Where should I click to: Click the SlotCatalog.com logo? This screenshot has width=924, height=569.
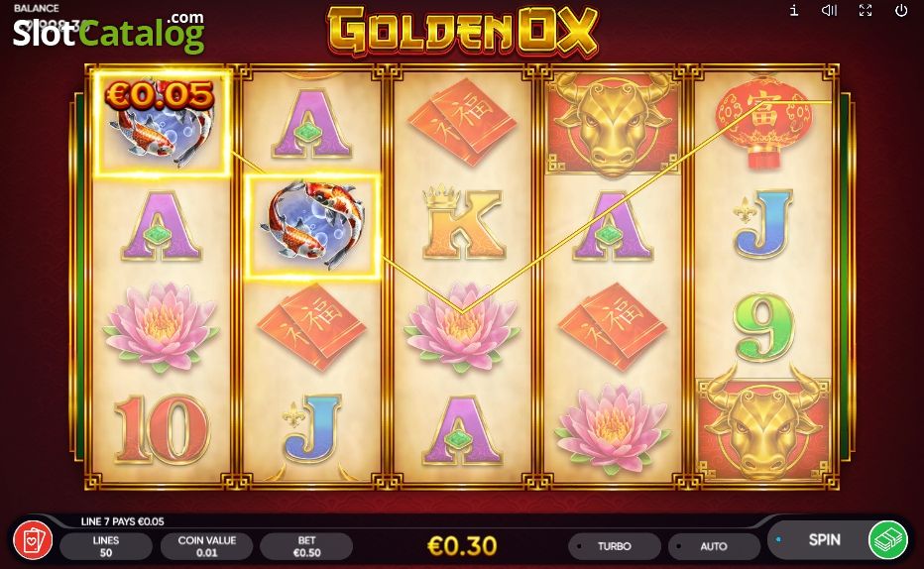point(109,33)
